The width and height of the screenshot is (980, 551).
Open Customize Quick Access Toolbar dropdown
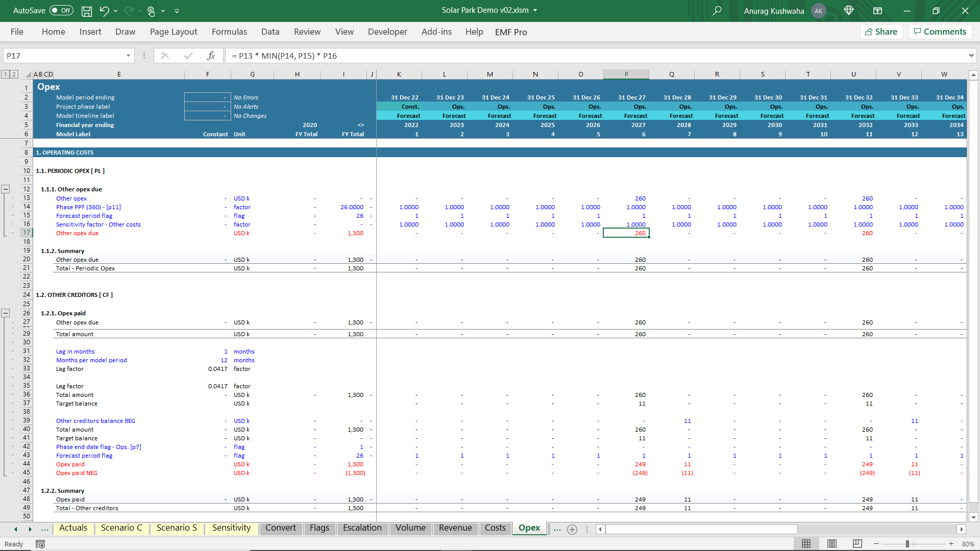pyautogui.click(x=177, y=11)
